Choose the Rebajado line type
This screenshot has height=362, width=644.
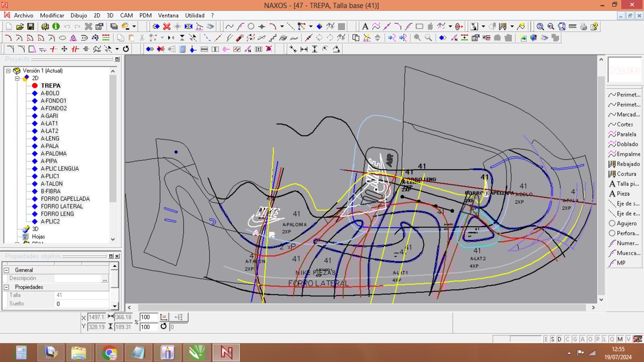coord(625,164)
